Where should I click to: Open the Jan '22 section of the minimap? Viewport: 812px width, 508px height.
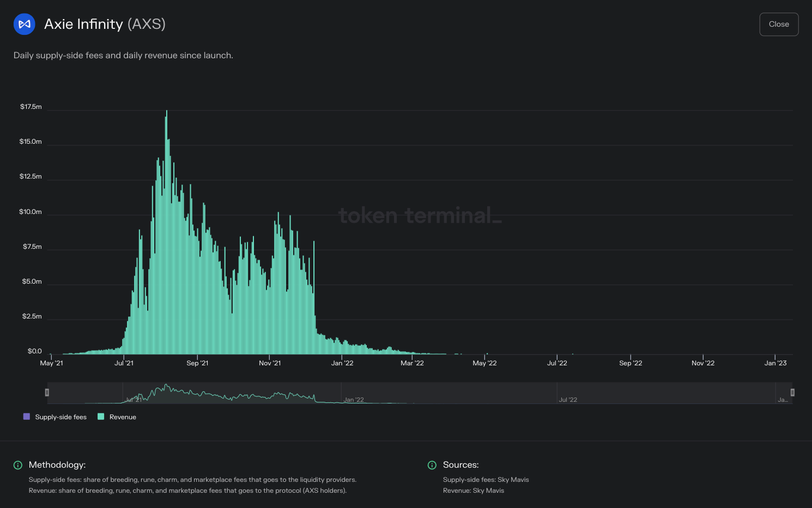click(353, 399)
